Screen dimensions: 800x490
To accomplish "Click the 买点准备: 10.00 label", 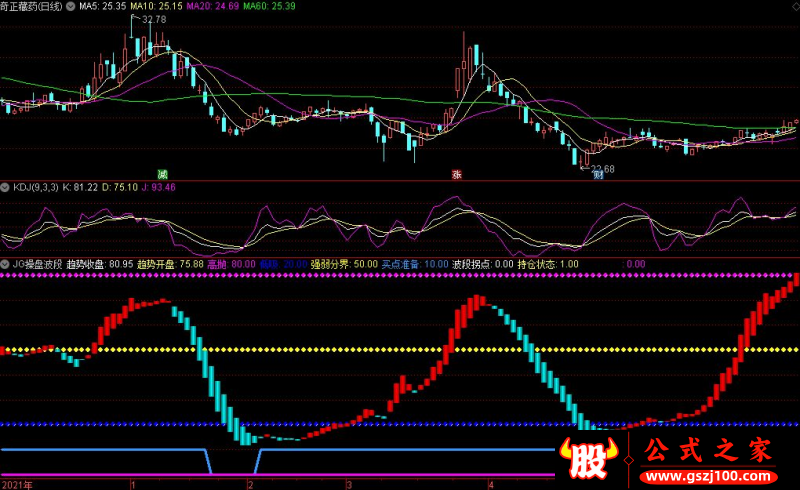I will click(415, 264).
